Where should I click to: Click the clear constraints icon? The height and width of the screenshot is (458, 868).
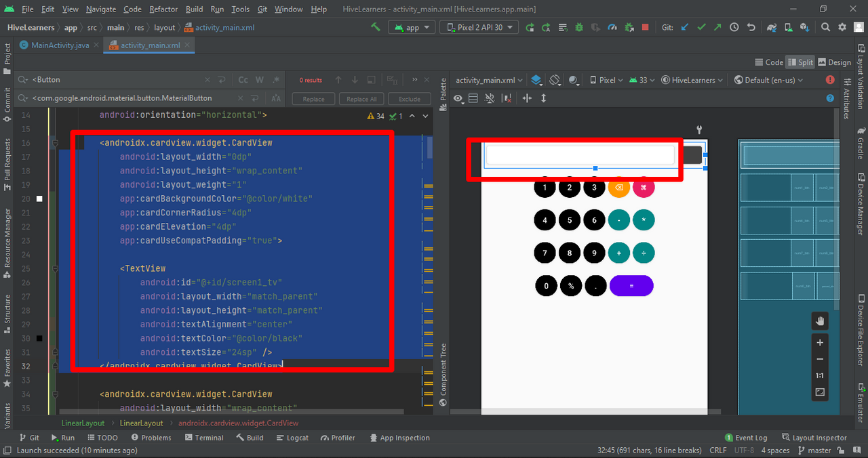pyautogui.click(x=506, y=98)
